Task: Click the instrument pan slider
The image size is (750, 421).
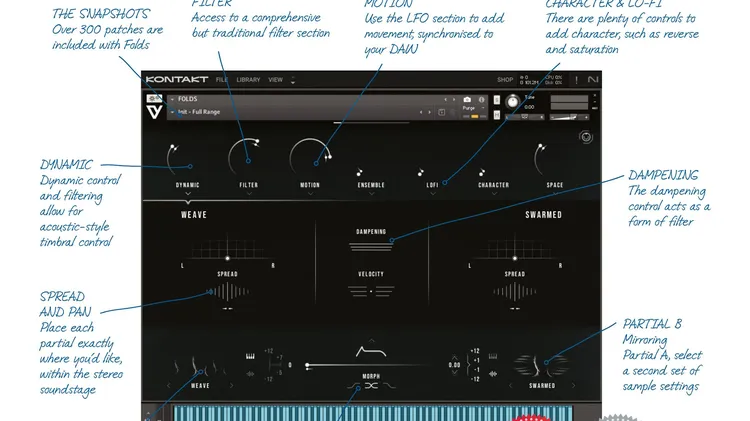Action: coord(525,117)
